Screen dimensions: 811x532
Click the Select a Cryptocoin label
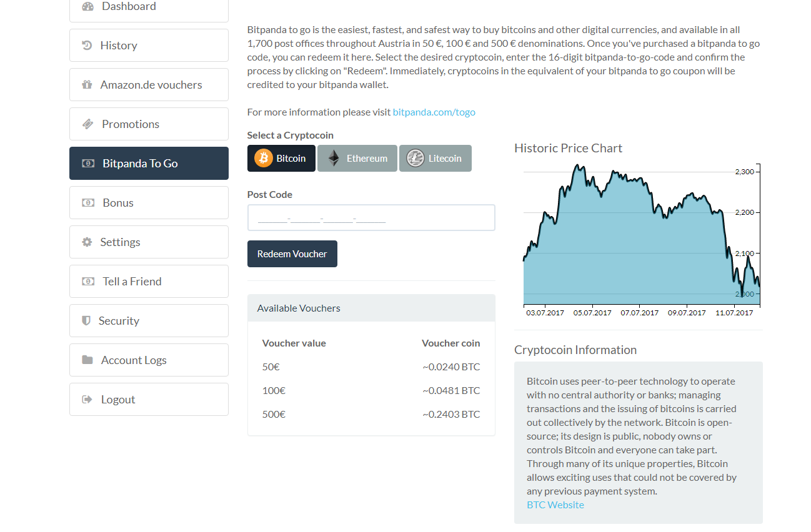point(291,135)
